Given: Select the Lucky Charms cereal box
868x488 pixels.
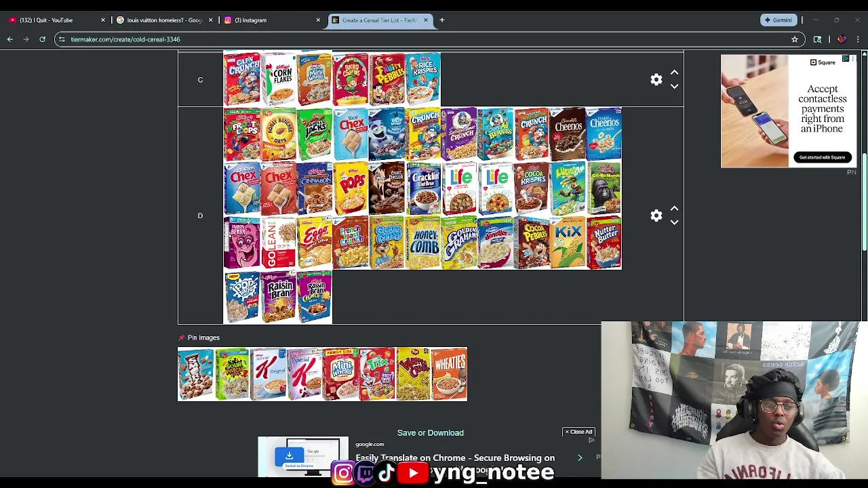Looking at the screenshot, I should [351, 80].
